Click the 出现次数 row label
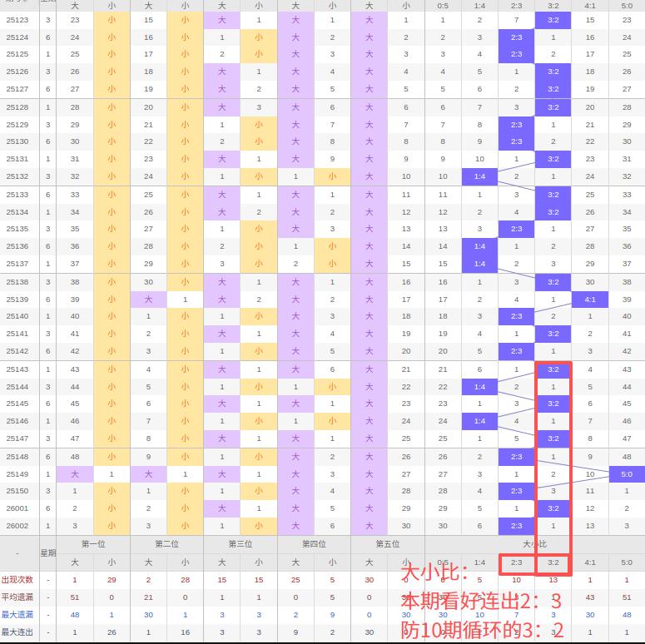This screenshot has height=644, width=645. [x=17, y=580]
